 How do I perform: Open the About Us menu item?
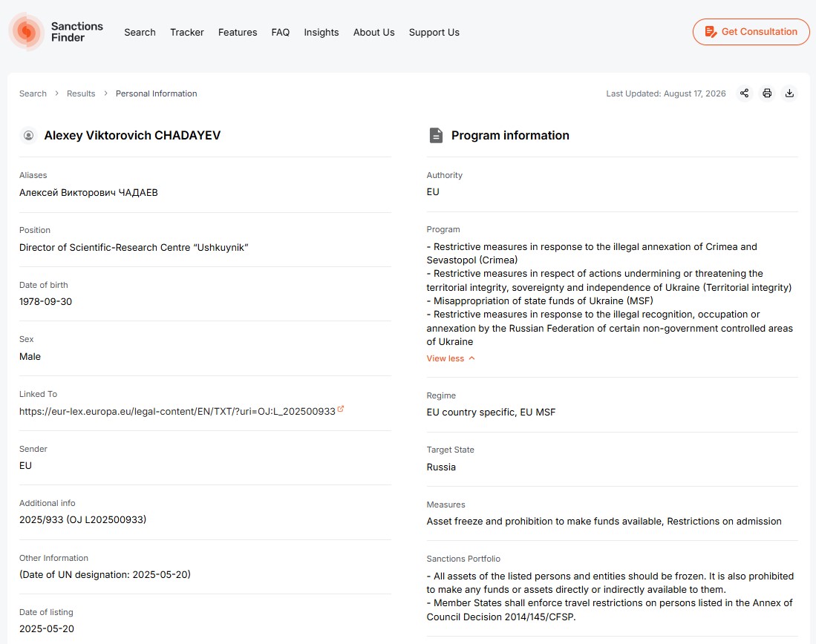tap(373, 32)
